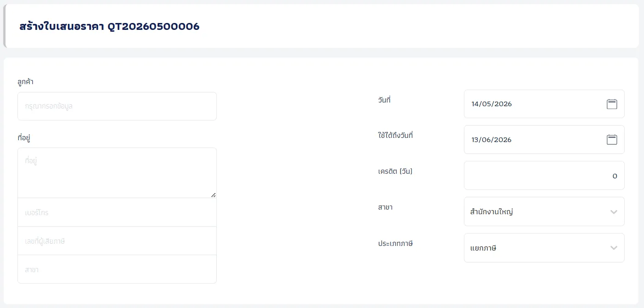Open the ประเภทภาษี dropdown showing แยกภาษี
Image resolution: width=644 pixels, height=308 pixels.
point(544,248)
